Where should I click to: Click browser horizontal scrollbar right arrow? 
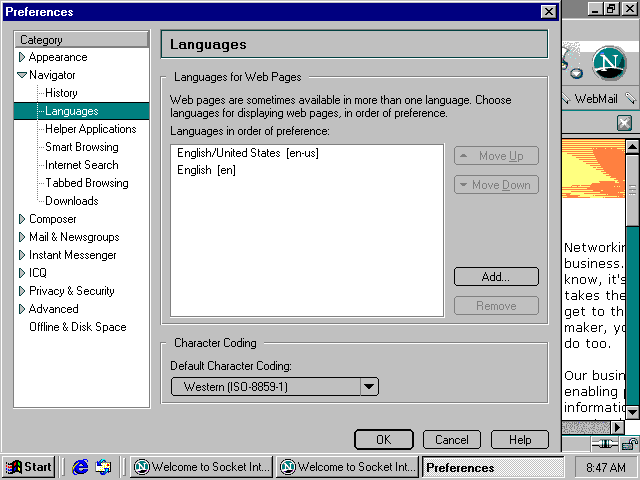pos(618,427)
